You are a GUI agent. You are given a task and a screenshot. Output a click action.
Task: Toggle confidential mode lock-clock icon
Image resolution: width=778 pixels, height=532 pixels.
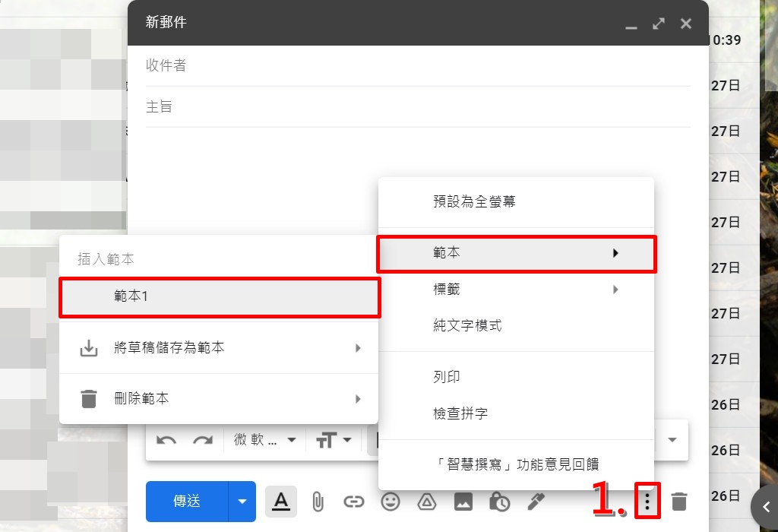pyautogui.click(x=500, y=502)
